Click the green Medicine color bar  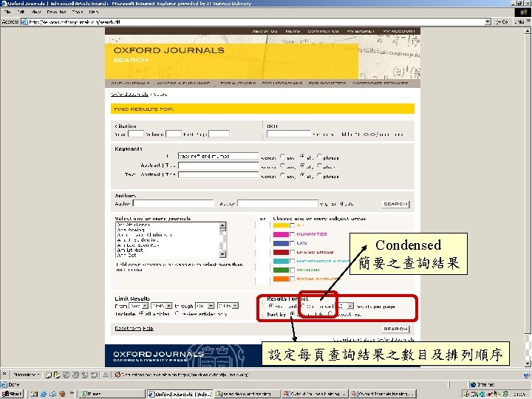coord(281,270)
